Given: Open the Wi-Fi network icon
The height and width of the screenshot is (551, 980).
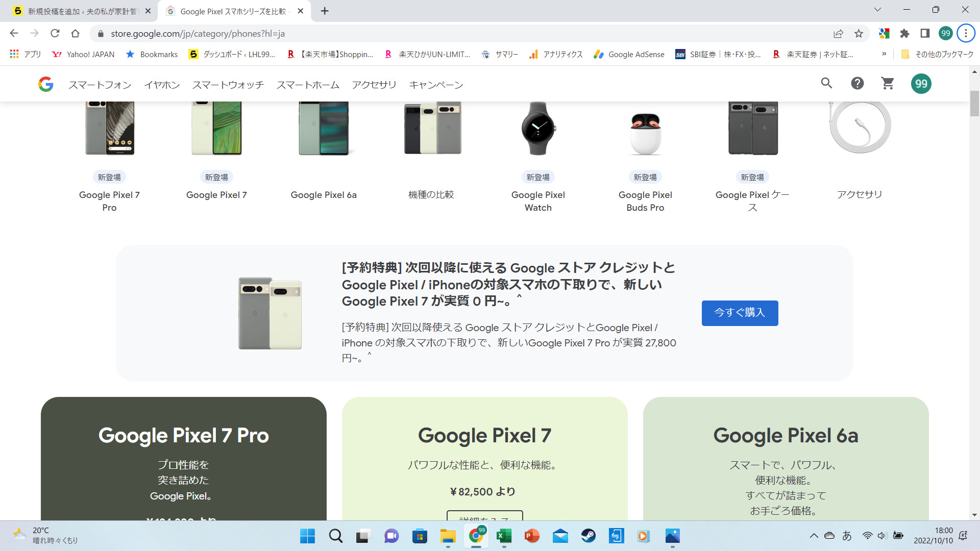Looking at the screenshot, I should (867, 536).
